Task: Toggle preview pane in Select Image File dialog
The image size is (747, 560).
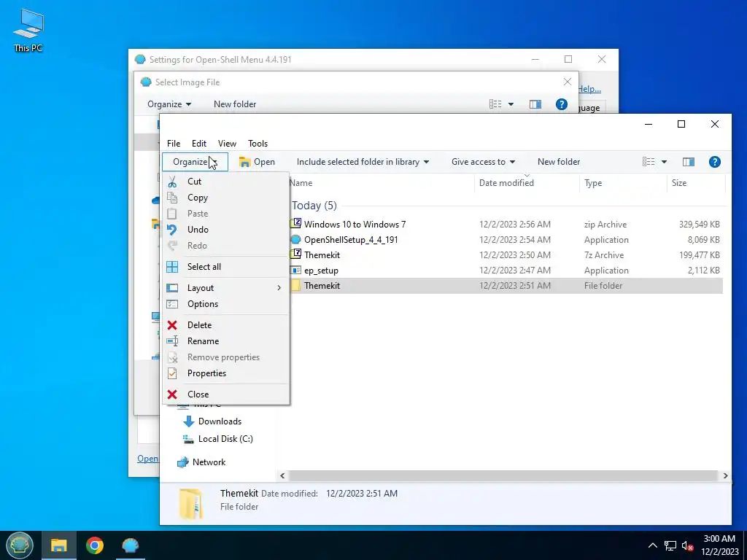Action: [x=535, y=104]
